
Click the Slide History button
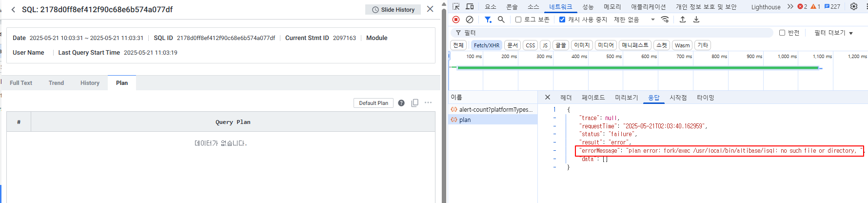pos(393,10)
